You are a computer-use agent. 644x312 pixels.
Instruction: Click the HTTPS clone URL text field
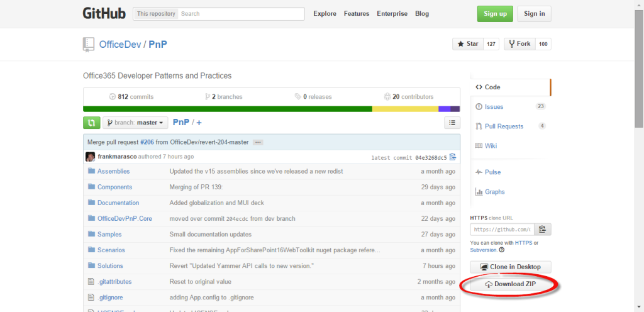click(502, 229)
